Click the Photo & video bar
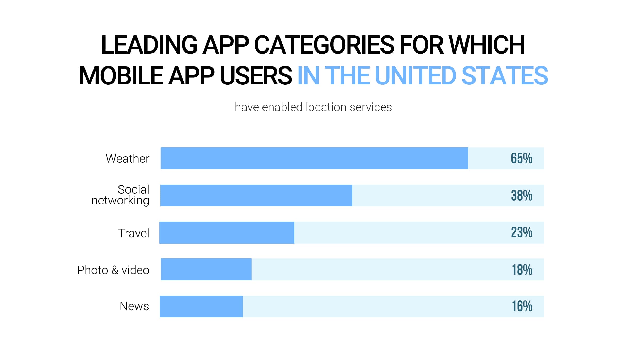 point(204,271)
